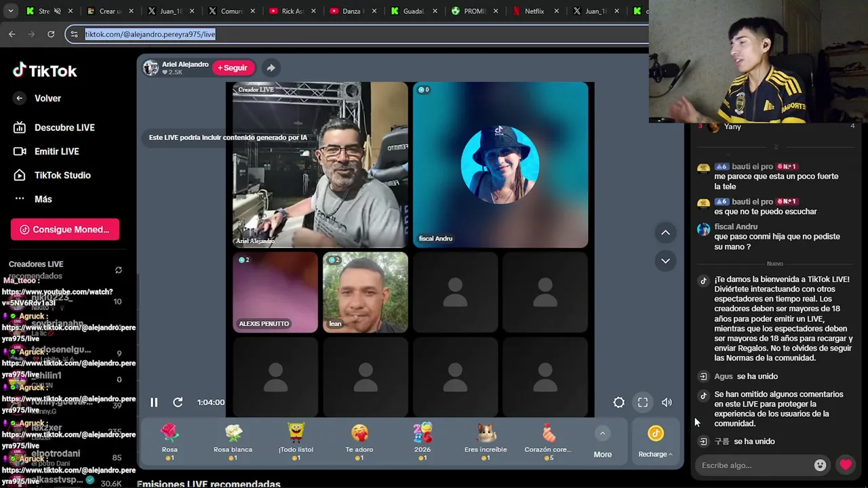Send the Eres increíble gift

pos(486,441)
